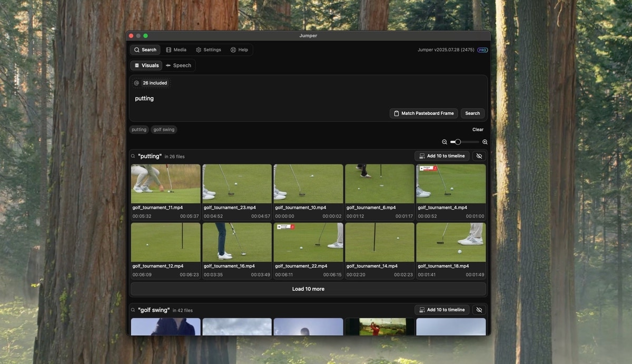Add 10 putting clips to timeline
632x364 pixels.
(442, 156)
